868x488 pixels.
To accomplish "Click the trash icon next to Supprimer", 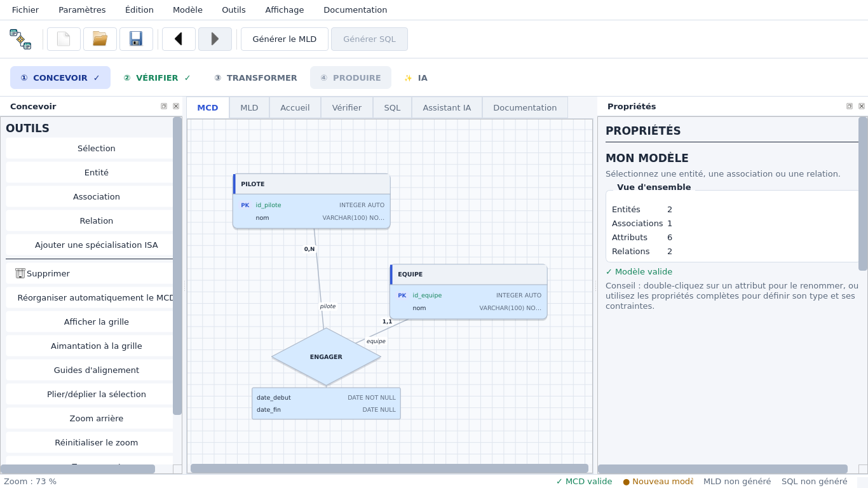I will [20, 273].
